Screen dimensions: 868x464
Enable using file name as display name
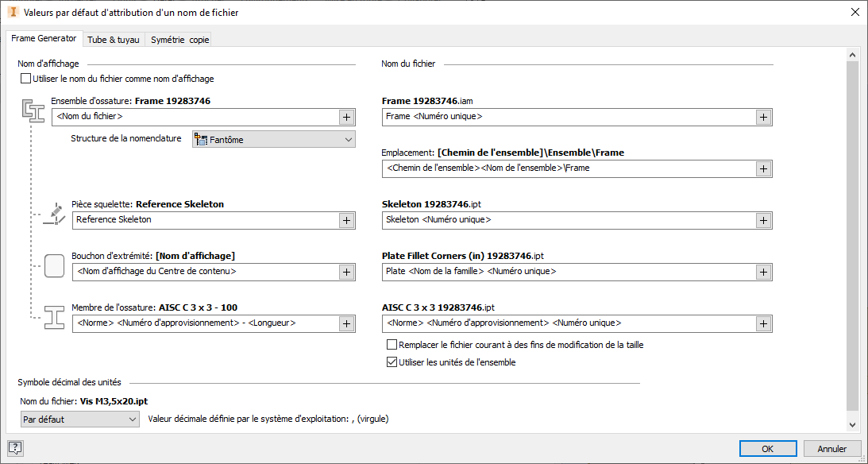coord(26,79)
